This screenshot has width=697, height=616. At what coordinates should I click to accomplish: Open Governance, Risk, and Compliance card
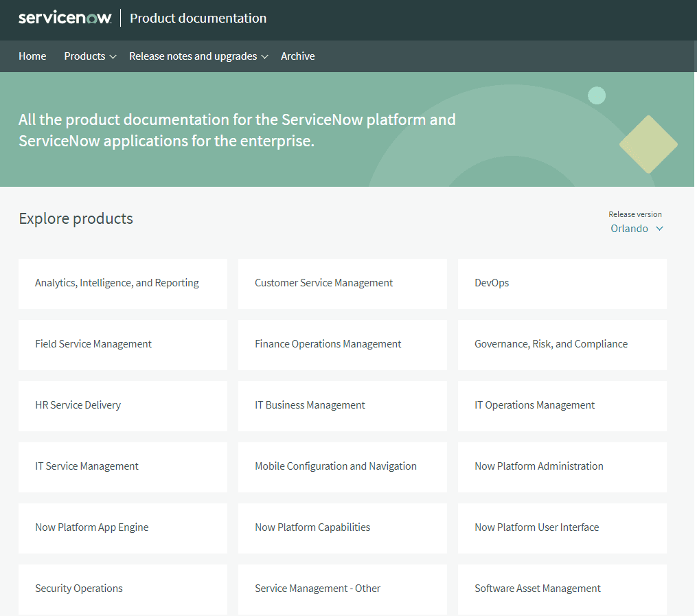pyautogui.click(x=562, y=345)
